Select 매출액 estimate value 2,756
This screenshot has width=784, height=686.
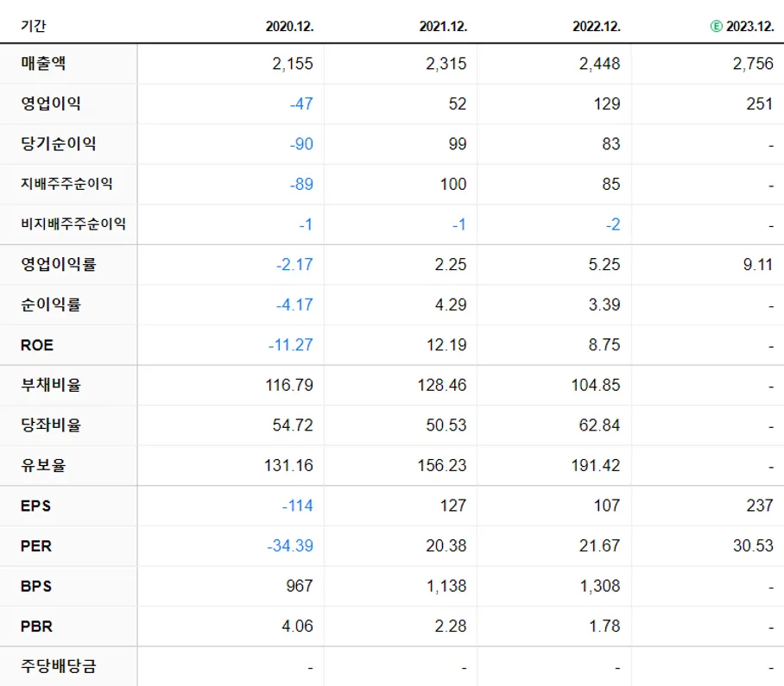(753, 64)
